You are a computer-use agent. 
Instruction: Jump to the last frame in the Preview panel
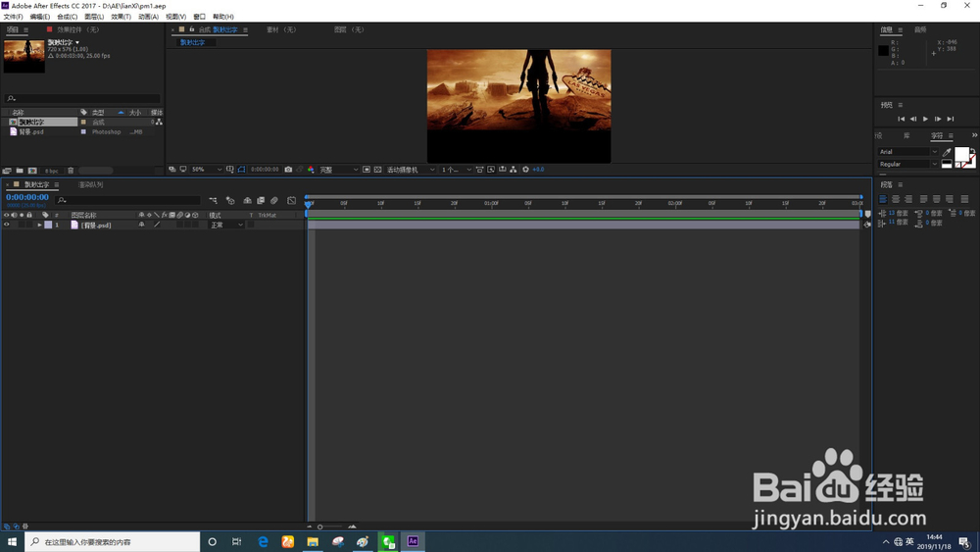coord(950,119)
